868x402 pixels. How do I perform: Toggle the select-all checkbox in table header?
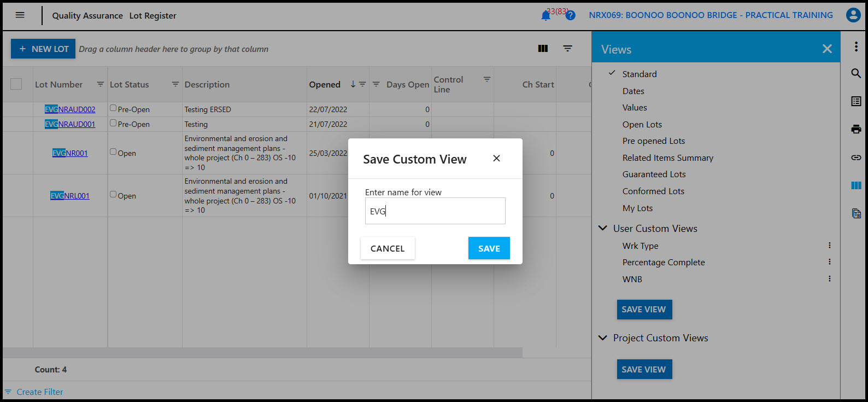tap(16, 84)
